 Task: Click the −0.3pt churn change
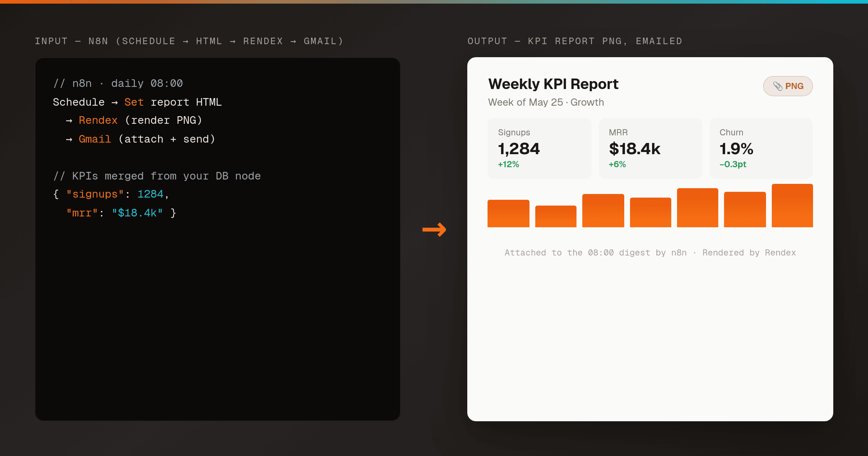[733, 164]
